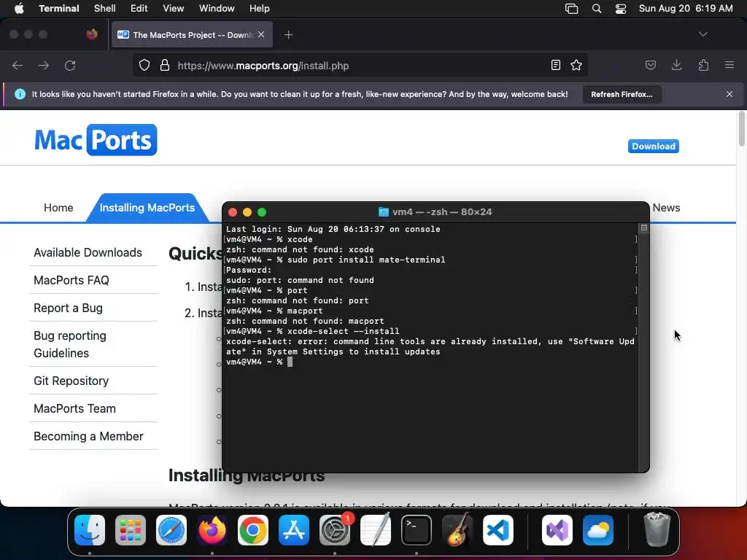The height and width of the screenshot is (560, 747).
Task: Open the Apple menu
Action: point(19,9)
